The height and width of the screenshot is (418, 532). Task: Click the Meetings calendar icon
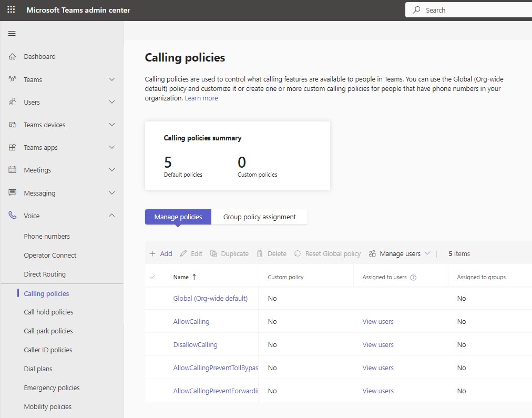[13, 170]
